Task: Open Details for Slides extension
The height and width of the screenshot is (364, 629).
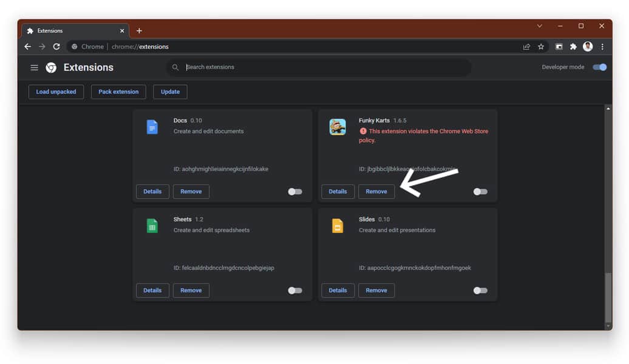Action: [338, 291]
